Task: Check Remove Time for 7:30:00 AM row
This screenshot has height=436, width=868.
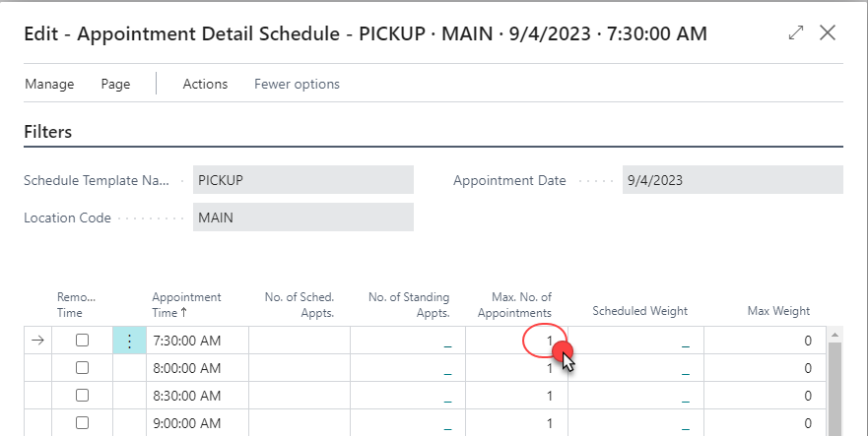Action: (83, 341)
